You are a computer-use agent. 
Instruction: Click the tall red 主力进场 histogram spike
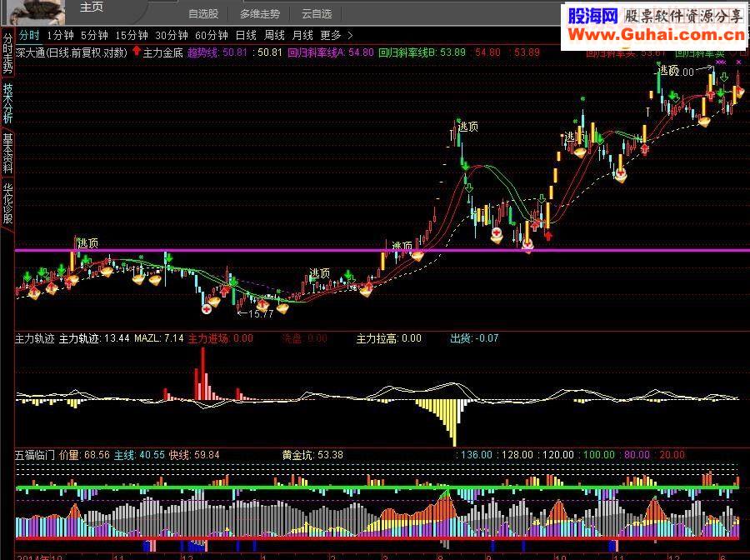click(x=202, y=373)
